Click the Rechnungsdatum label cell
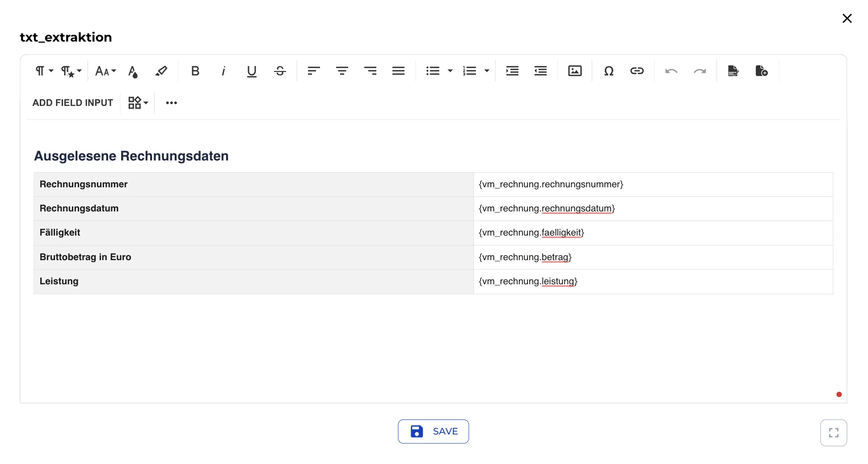This screenshot has width=868, height=464. [x=253, y=208]
